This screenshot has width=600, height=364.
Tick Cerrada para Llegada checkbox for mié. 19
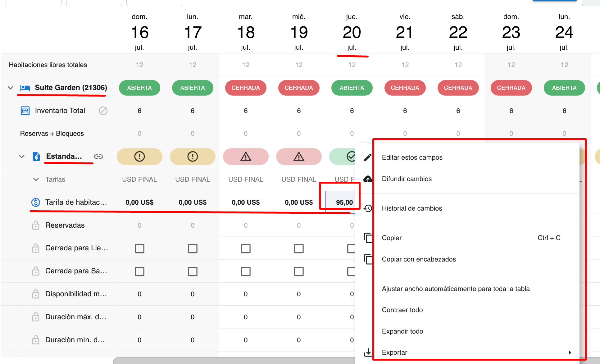point(299,248)
